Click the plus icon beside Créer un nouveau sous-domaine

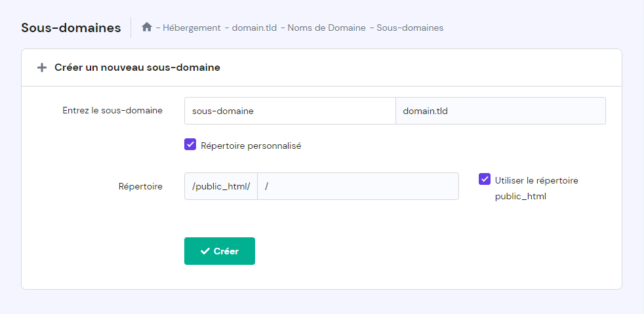(x=42, y=68)
